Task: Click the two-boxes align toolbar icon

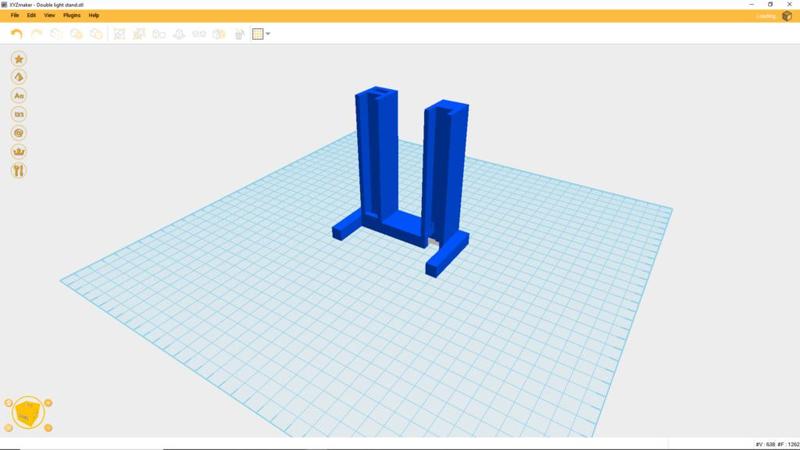Action: 159,34
